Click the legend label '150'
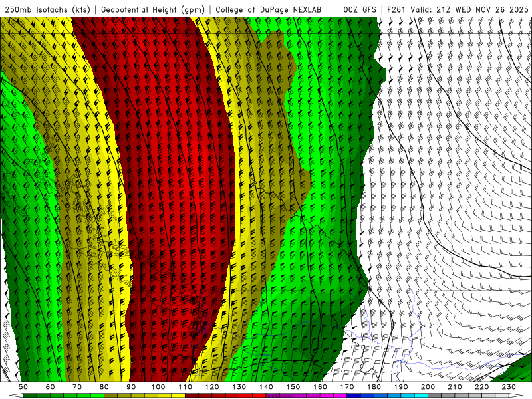The height and width of the screenshot is (399, 532). (293, 387)
